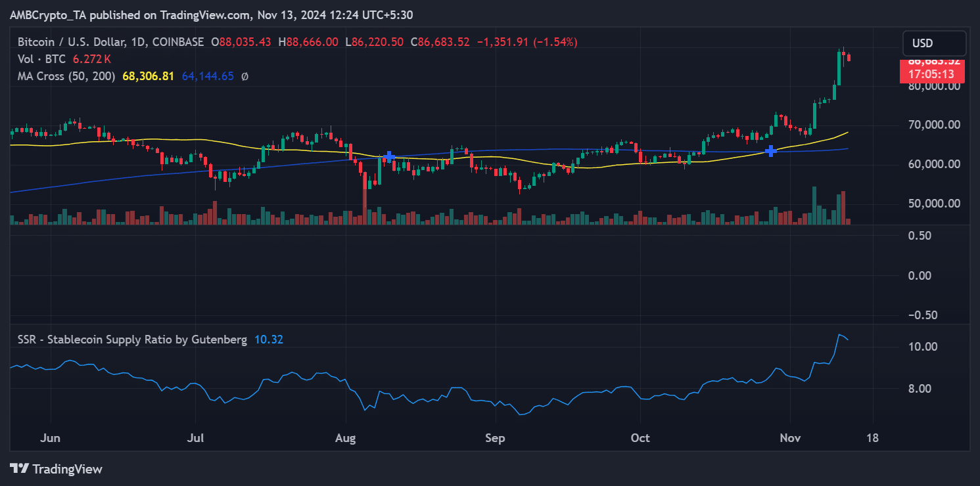Open the USD currency selector
This screenshot has width=980, height=486.
934,43
